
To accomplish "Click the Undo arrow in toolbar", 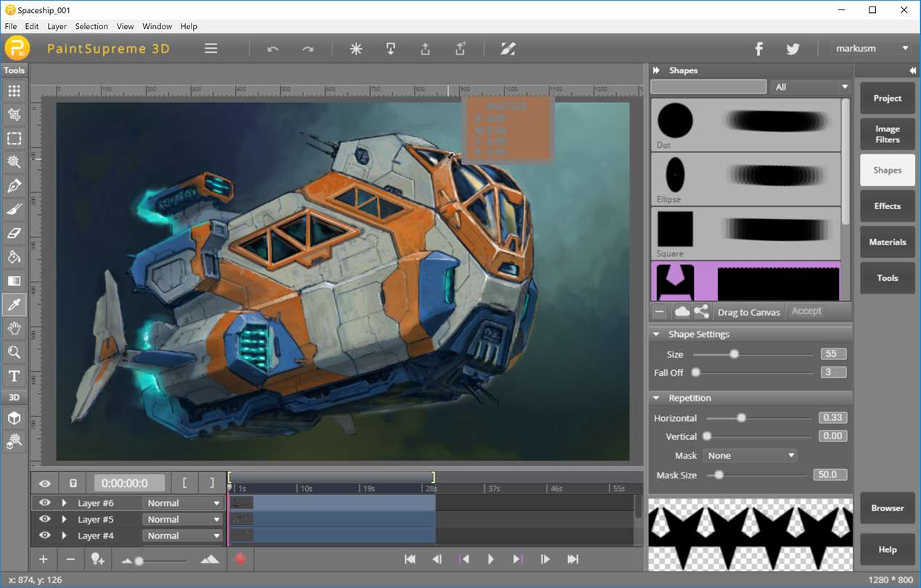I will 273,49.
